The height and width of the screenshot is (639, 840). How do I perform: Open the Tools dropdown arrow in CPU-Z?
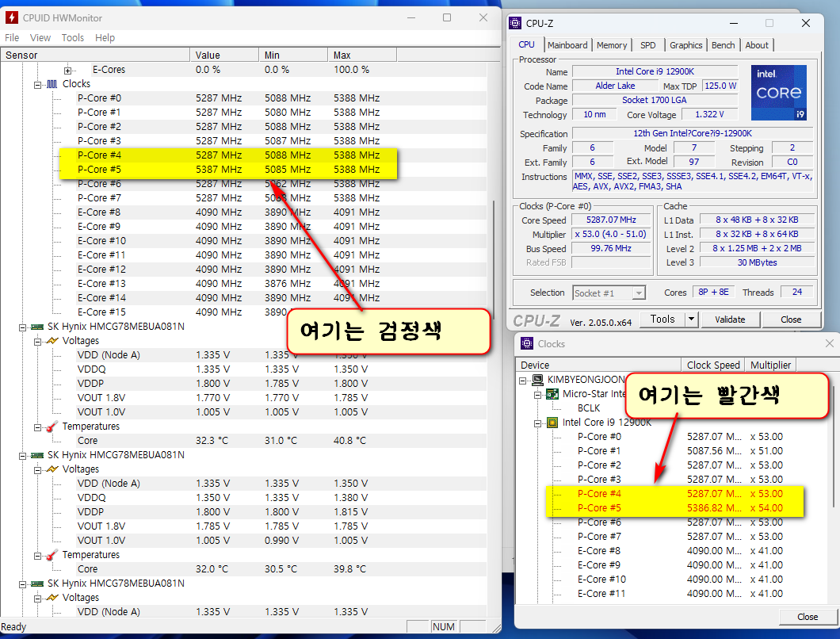pyautogui.click(x=691, y=319)
